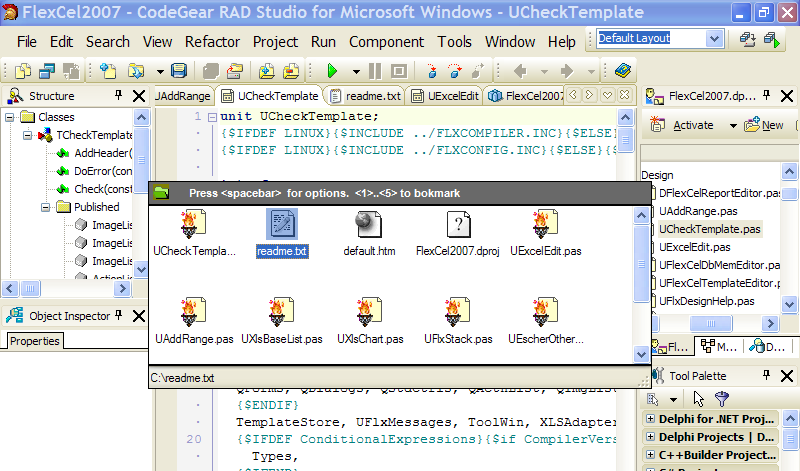This screenshot has height=471, width=800.
Task: Open the Refactor menu
Action: (x=212, y=42)
